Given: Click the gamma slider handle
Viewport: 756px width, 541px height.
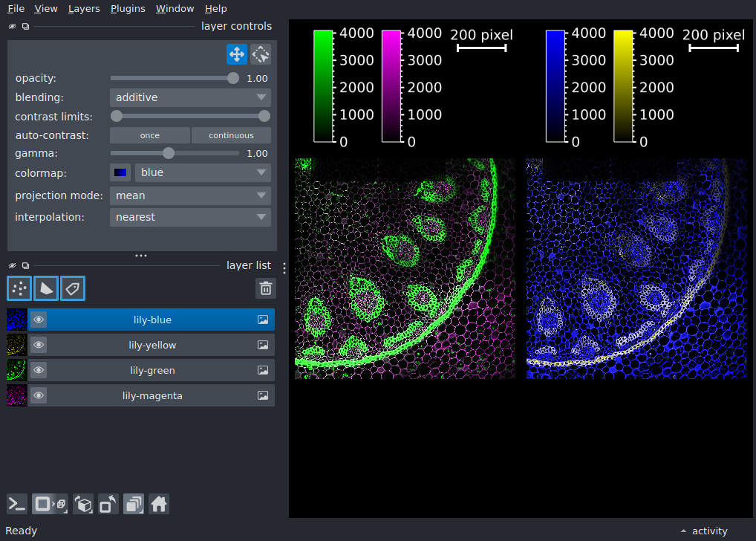Looking at the screenshot, I should tap(169, 153).
